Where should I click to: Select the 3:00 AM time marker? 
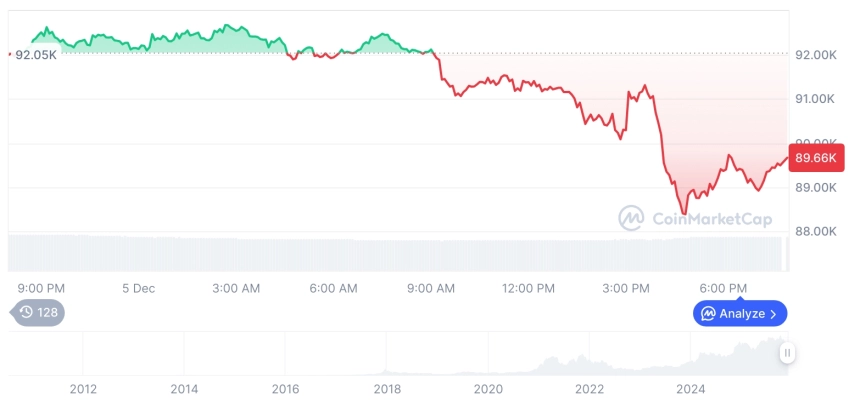(236, 288)
